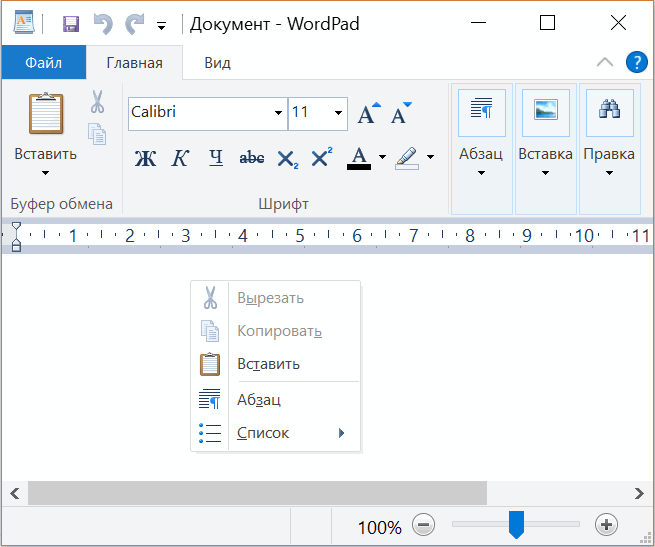Screen dimensions: 655x547
Task: Increase font size with the grow icon
Action: click(368, 112)
